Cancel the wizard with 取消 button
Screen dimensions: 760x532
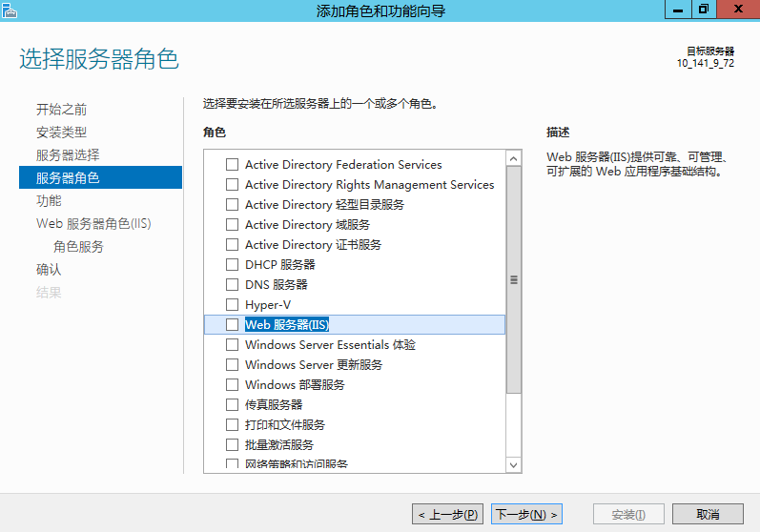pyautogui.click(x=708, y=515)
